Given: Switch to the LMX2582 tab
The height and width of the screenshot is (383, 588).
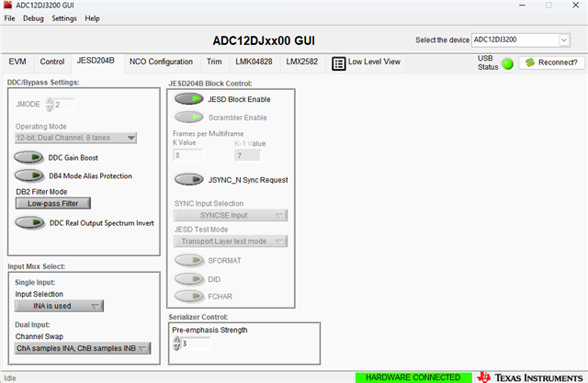Looking at the screenshot, I should [x=302, y=62].
